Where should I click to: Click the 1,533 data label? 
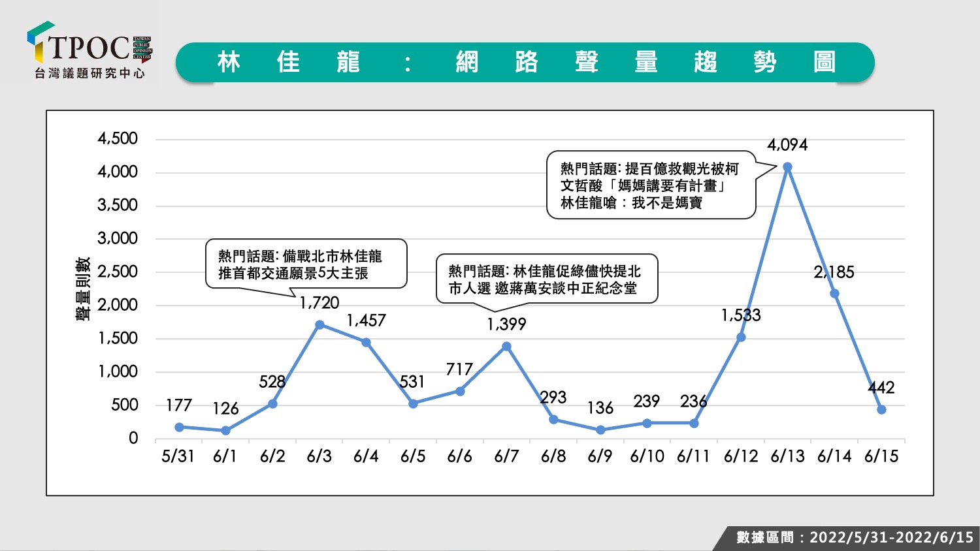click(741, 315)
